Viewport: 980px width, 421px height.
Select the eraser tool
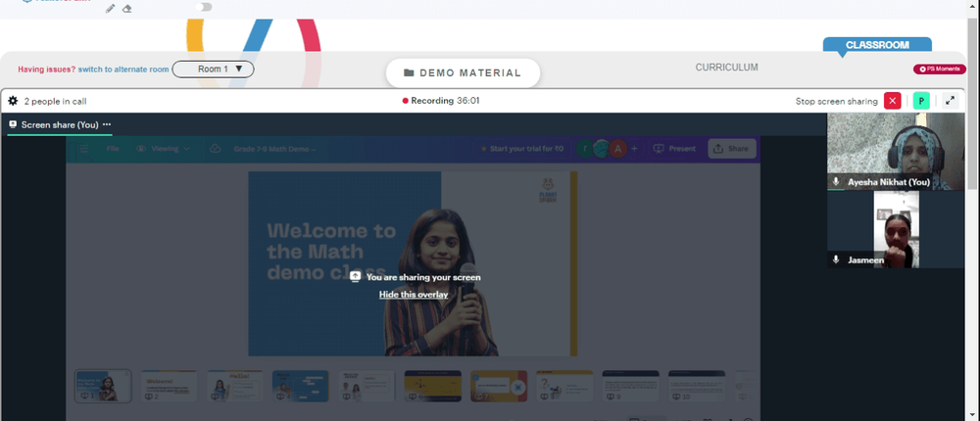pos(126,9)
